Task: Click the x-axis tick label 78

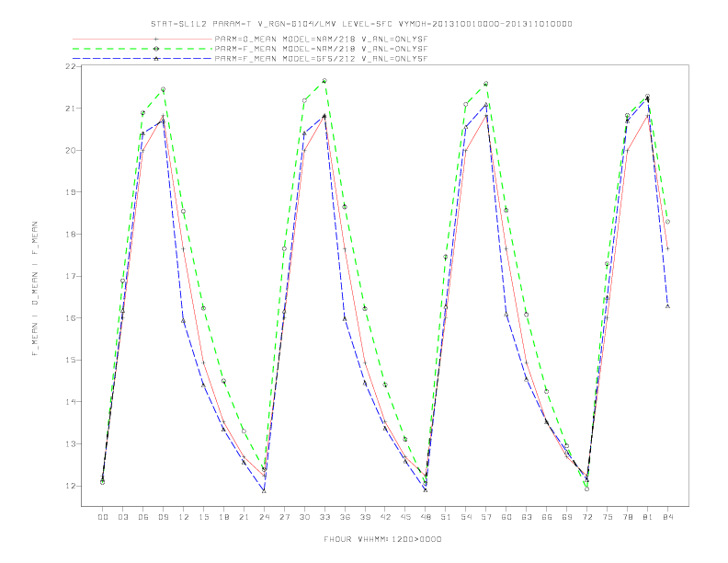Action: (x=627, y=517)
